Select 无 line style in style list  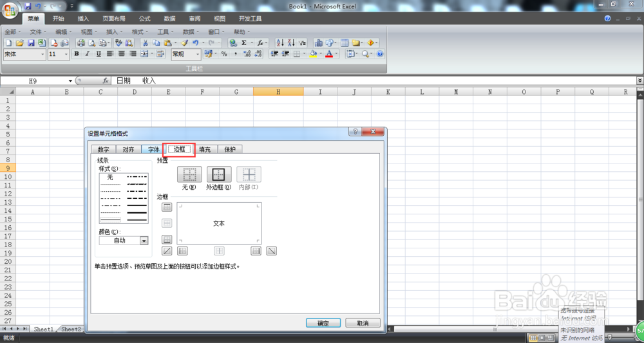(x=110, y=177)
